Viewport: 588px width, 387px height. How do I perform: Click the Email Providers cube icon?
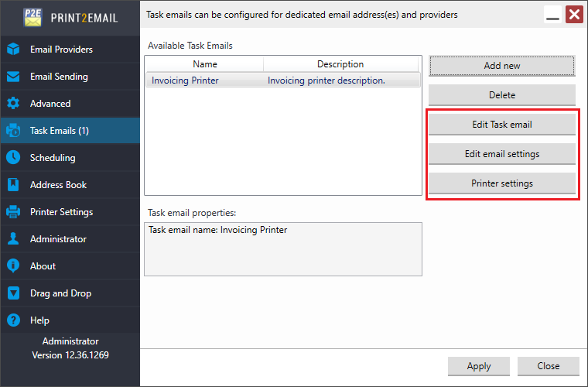tap(13, 50)
